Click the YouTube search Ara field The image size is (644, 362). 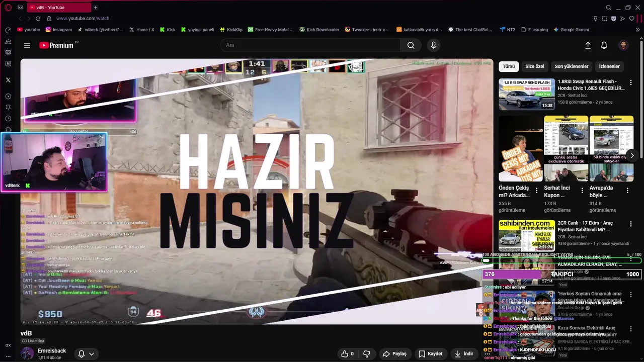pyautogui.click(x=310, y=45)
